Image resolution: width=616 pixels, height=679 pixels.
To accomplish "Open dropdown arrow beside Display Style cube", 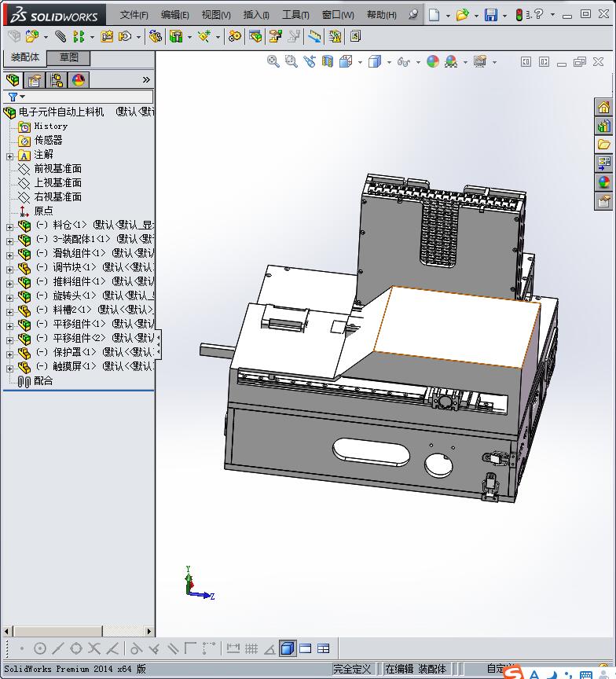I will (389, 62).
